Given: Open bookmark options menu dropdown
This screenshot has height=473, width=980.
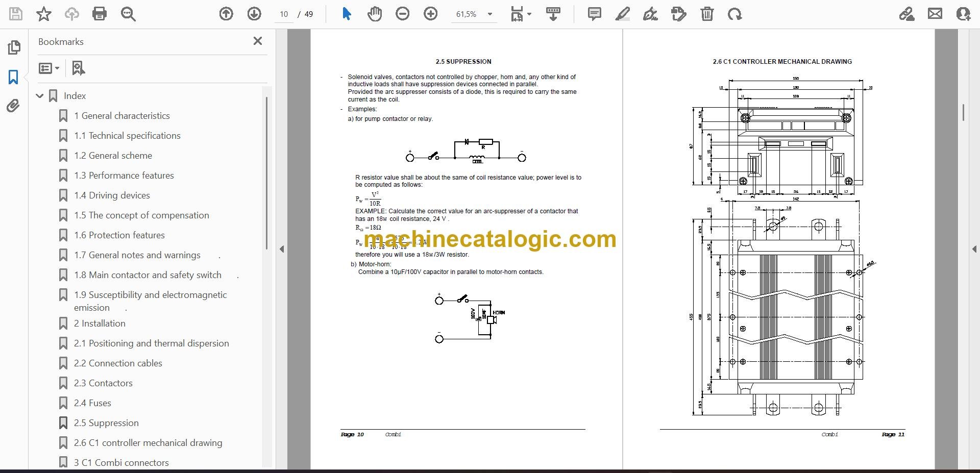Looking at the screenshot, I should (49, 68).
